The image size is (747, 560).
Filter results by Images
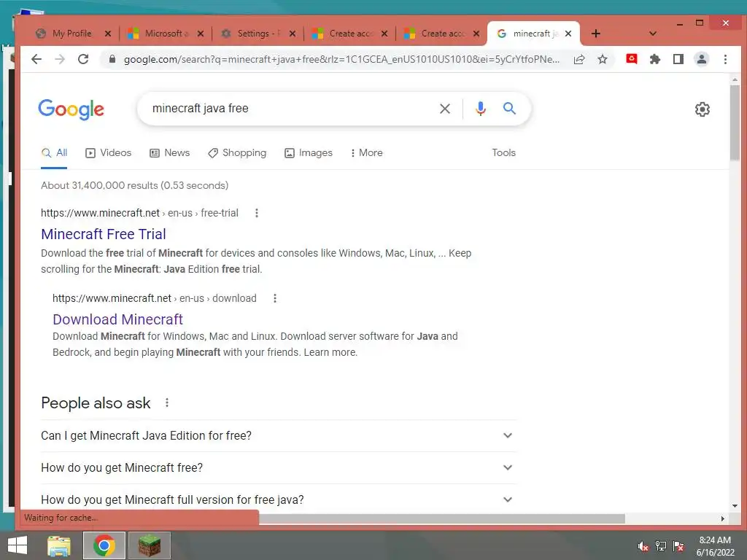pos(309,153)
